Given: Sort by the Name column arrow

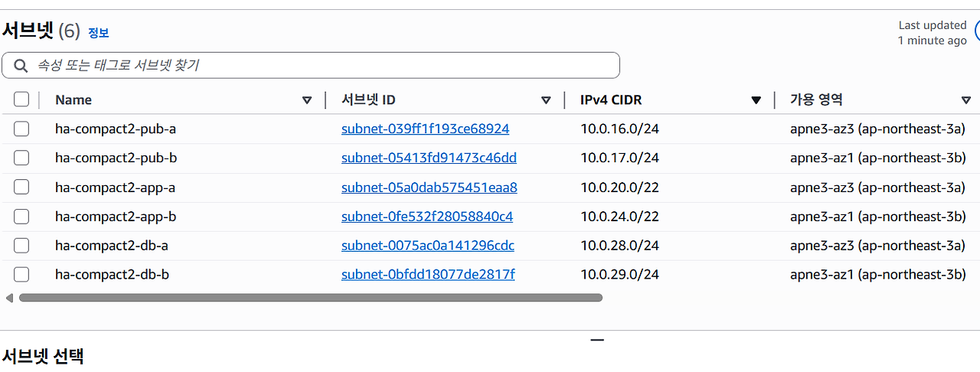Looking at the screenshot, I should tap(307, 100).
